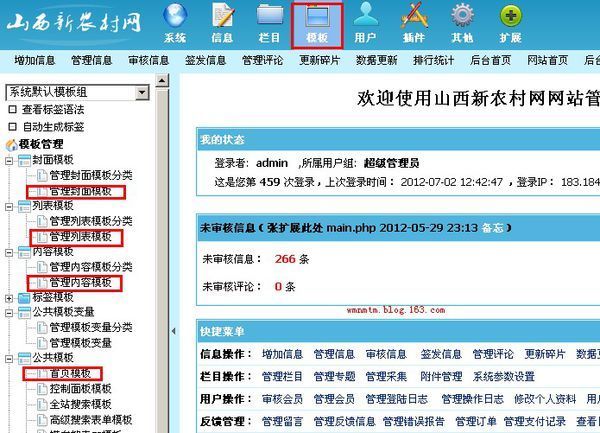Click page icon beside 全站搜索模板
This screenshot has height=433, width=600.
(42, 404)
